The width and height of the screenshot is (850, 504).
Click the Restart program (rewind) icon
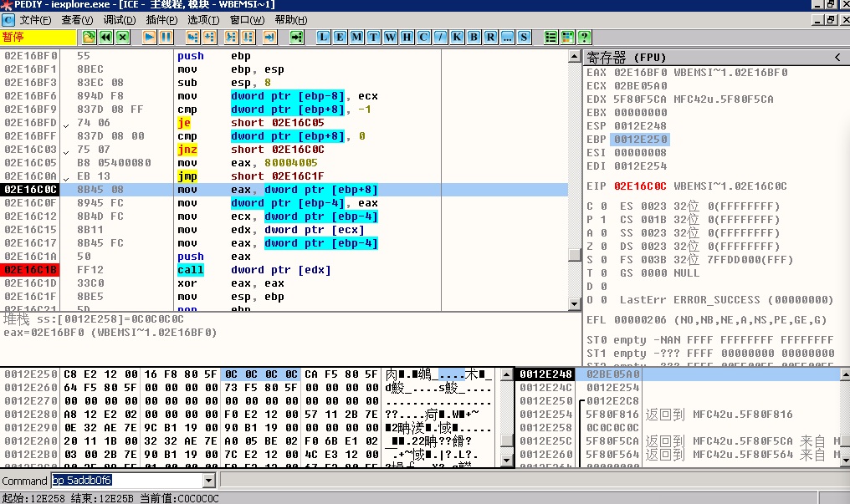105,37
